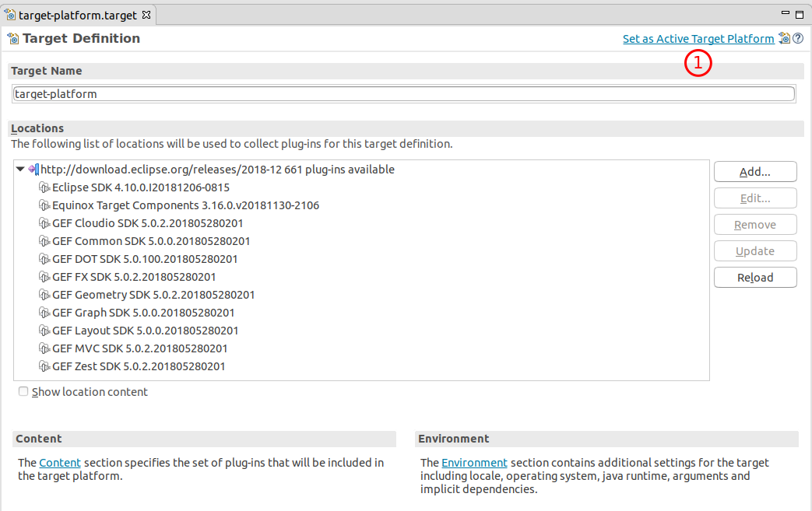
Task: Click the Set as Active Target Platform link
Action: coord(698,39)
